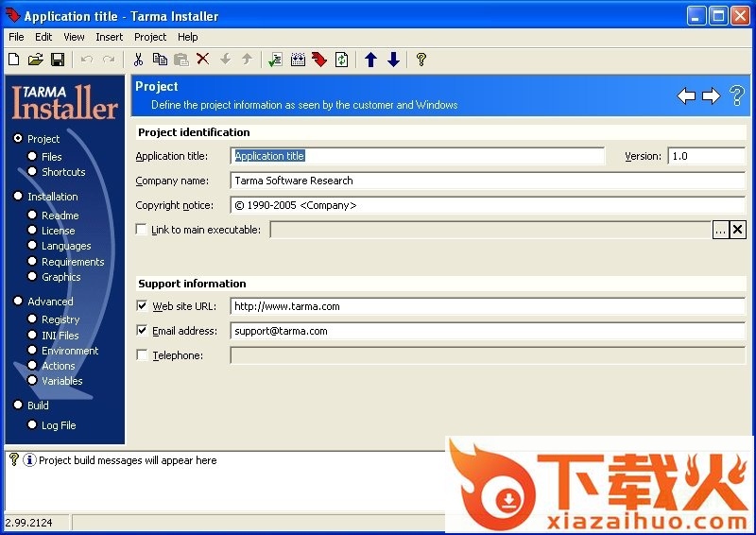Image resolution: width=756 pixels, height=535 pixels.
Task: Select the Project page in sidebar
Action: 37,139
